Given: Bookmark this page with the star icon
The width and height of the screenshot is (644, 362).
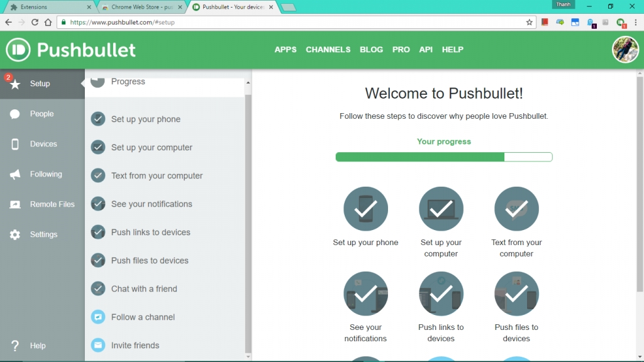Looking at the screenshot, I should (x=530, y=22).
